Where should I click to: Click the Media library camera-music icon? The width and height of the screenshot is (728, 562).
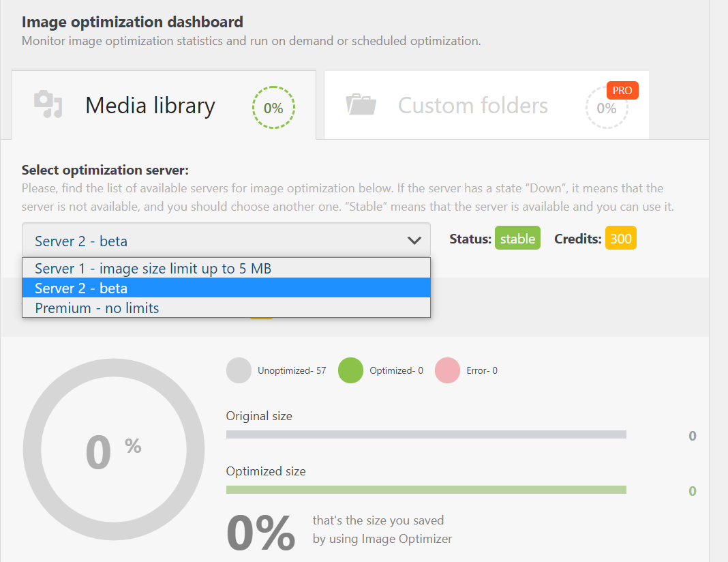48,104
